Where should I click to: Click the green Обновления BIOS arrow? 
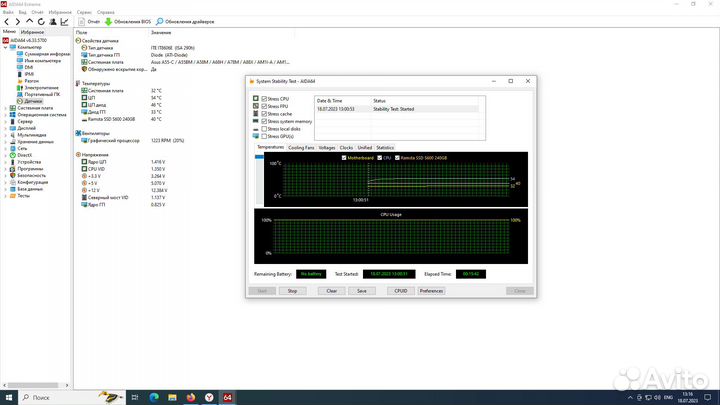point(108,22)
